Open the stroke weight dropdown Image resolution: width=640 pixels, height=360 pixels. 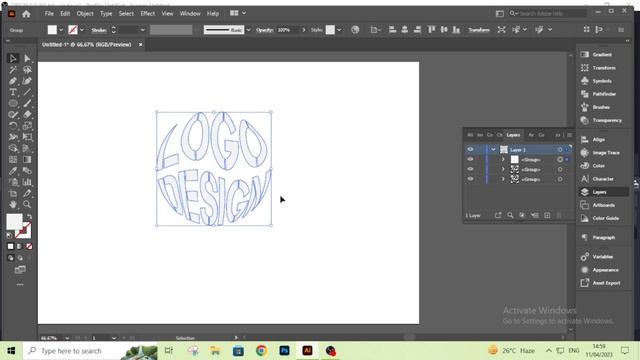pyautogui.click(x=142, y=30)
